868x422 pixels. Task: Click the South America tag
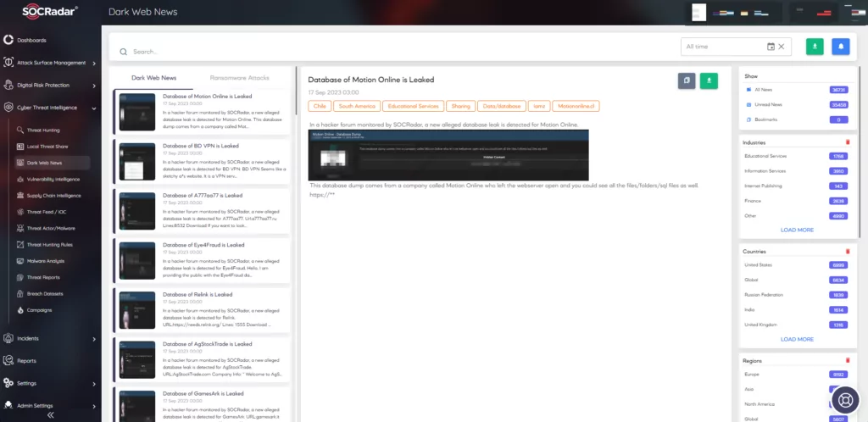(x=357, y=106)
